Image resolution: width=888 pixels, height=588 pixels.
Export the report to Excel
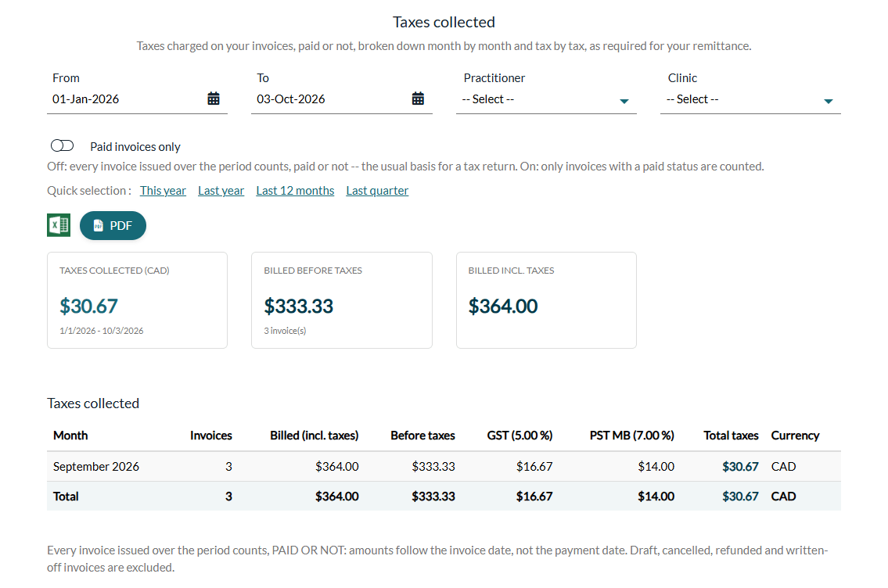59,225
